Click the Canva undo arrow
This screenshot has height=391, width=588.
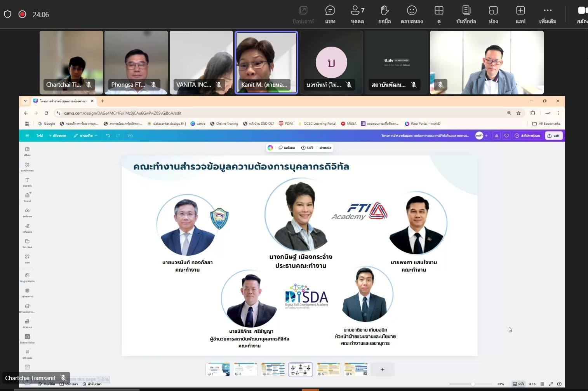point(108,136)
